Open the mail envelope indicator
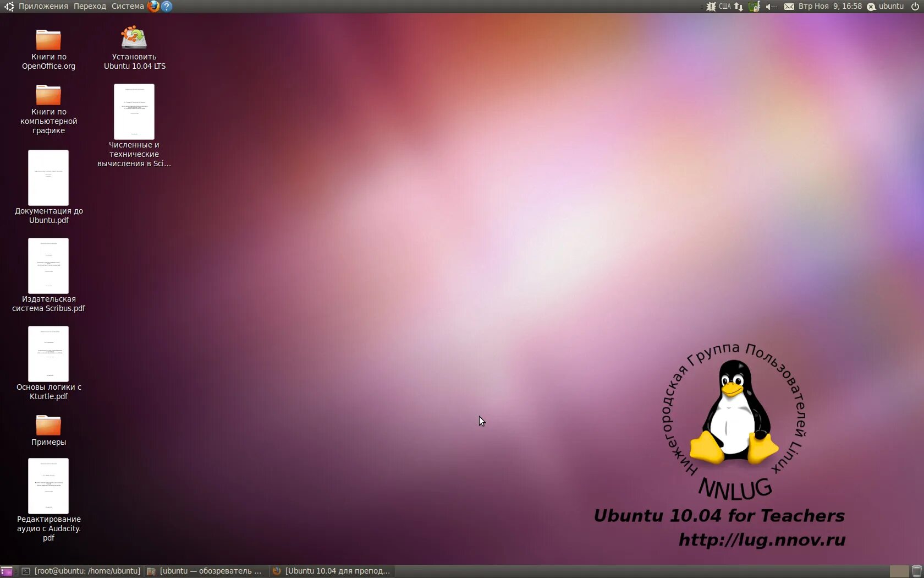Image resolution: width=924 pixels, height=578 pixels. pyautogui.click(x=789, y=6)
